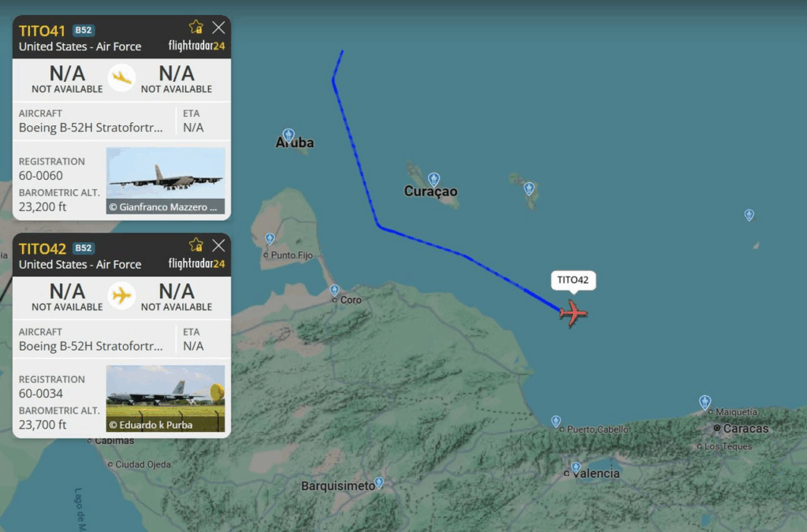
Task: Close the TITO41 flight info card
Action: pos(219,28)
